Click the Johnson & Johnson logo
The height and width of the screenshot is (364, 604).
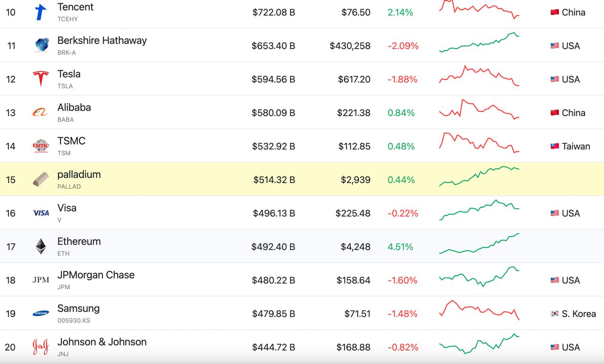(41, 347)
